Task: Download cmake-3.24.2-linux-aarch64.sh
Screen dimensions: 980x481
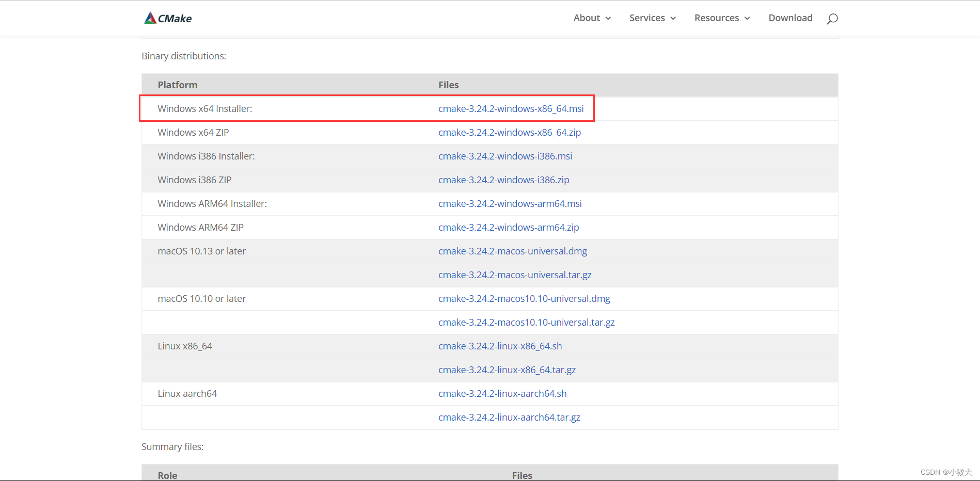Action: (x=502, y=394)
